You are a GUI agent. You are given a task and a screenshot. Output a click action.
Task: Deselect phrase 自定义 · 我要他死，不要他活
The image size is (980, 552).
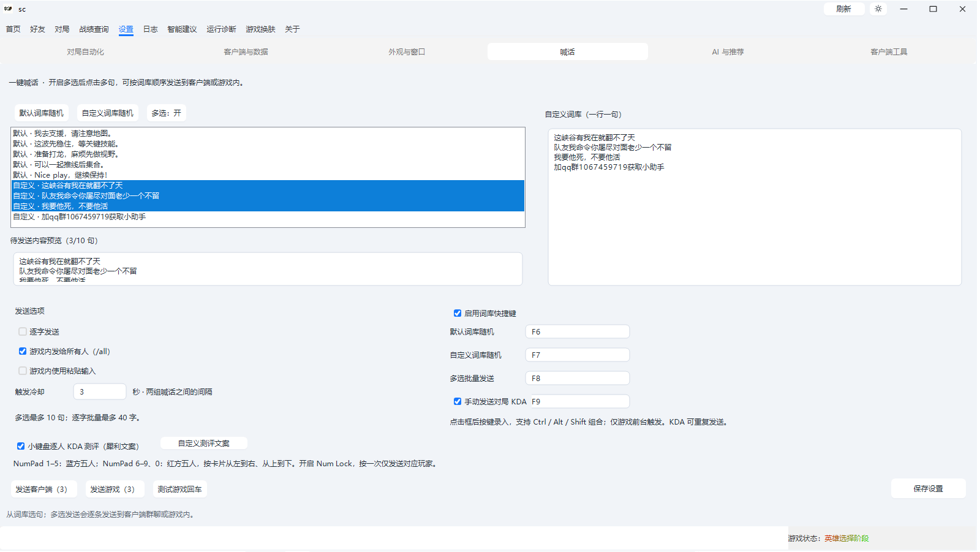(x=268, y=206)
